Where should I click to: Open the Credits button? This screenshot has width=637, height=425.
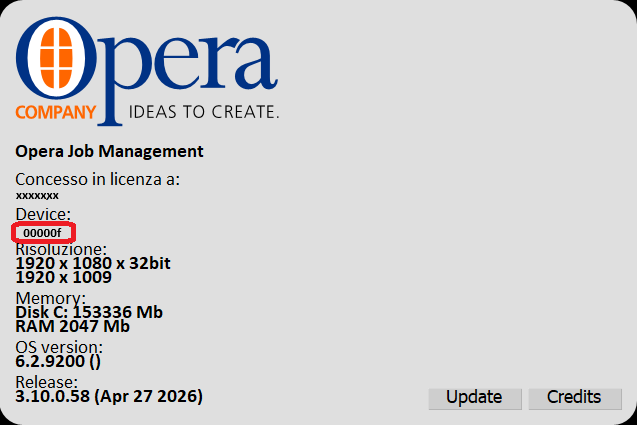pyautogui.click(x=574, y=397)
